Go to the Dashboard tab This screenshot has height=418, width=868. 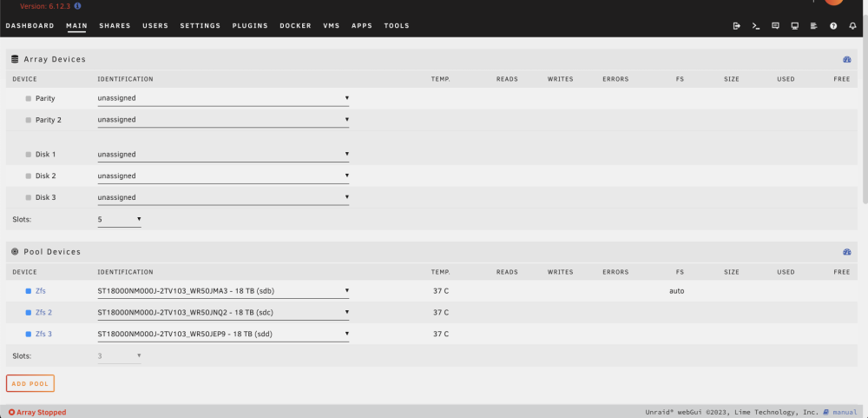(x=30, y=25)
